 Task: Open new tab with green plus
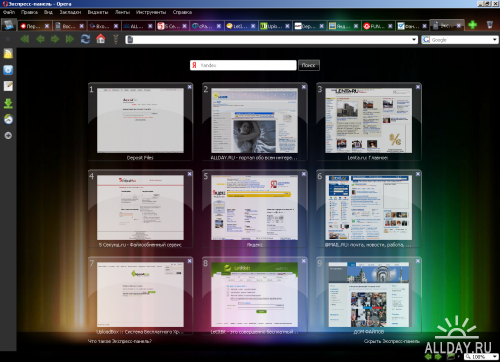(472, 25)
